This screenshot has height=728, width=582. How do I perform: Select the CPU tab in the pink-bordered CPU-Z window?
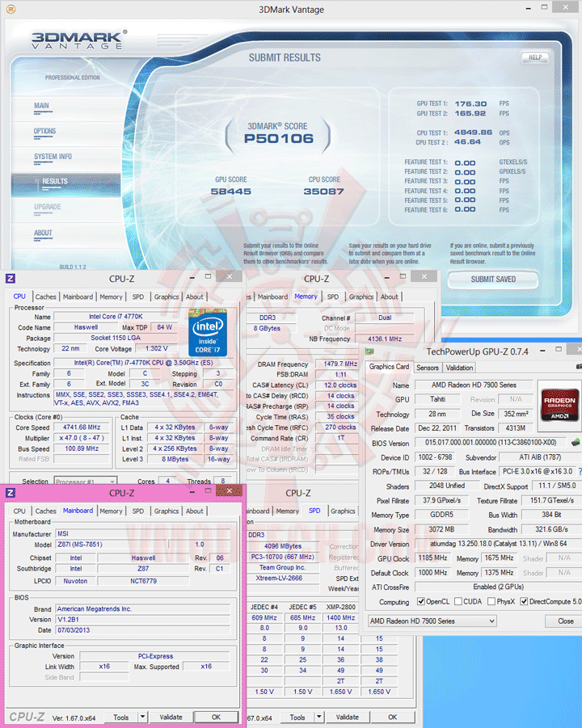point(19,511)
